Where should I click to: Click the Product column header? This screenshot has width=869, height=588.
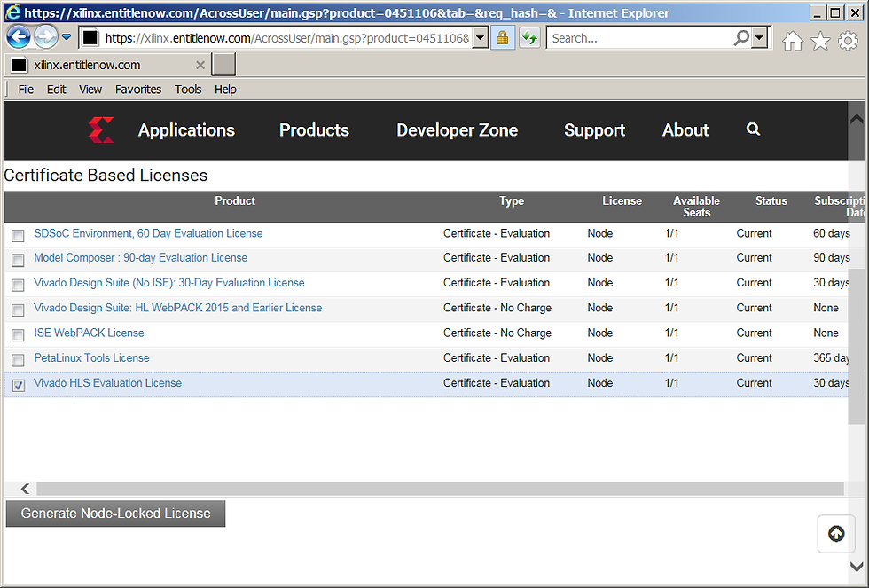click(x=235, y=200)
